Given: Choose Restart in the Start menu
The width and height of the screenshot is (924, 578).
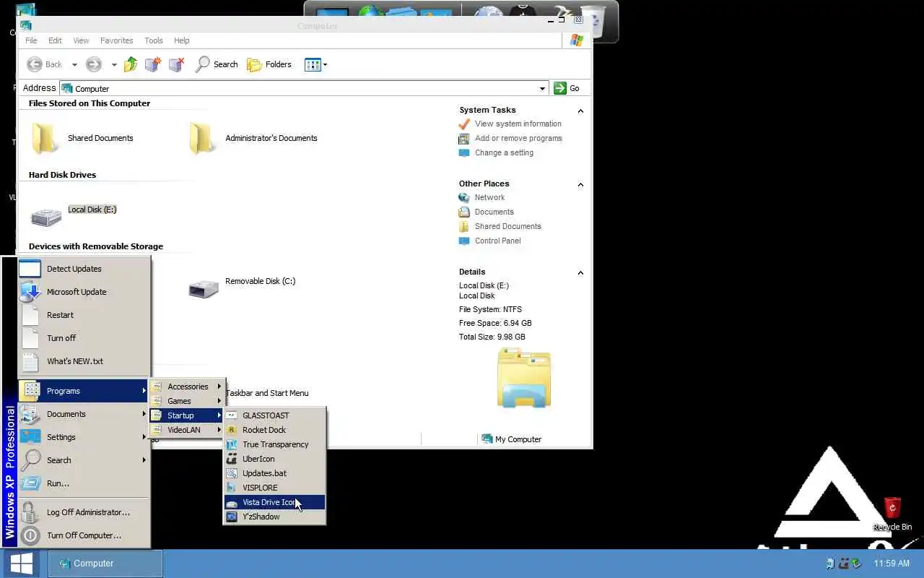Looking at the screenshot, I should [x=84, y=315].
